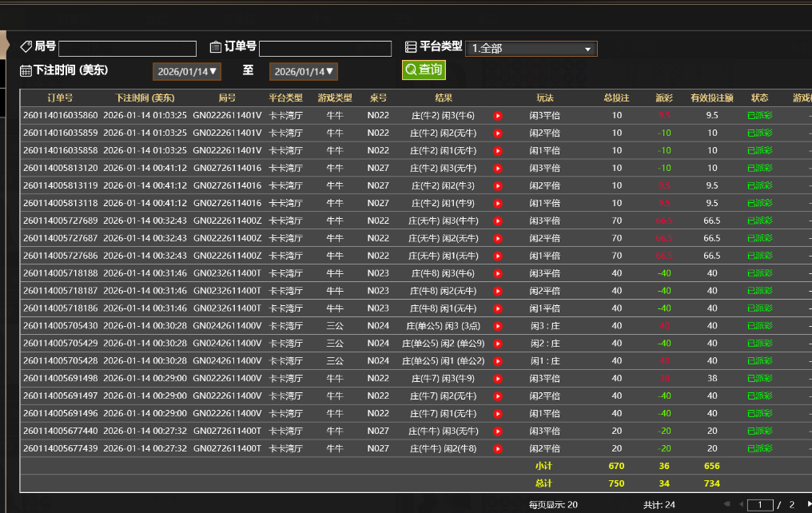This screenshot has height=513, width=812.
Task: Open the end date picker after 至
Action: [304, 71]
